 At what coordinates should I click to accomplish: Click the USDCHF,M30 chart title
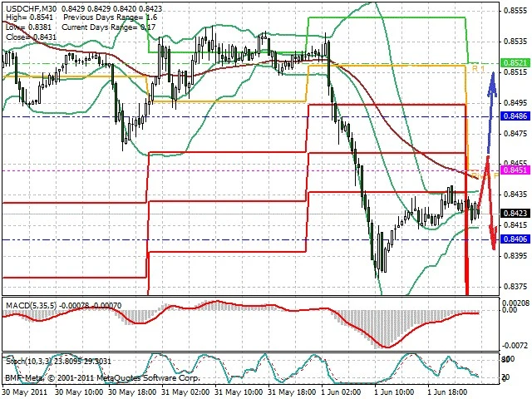pyautogui.click(x=32, y=8)
